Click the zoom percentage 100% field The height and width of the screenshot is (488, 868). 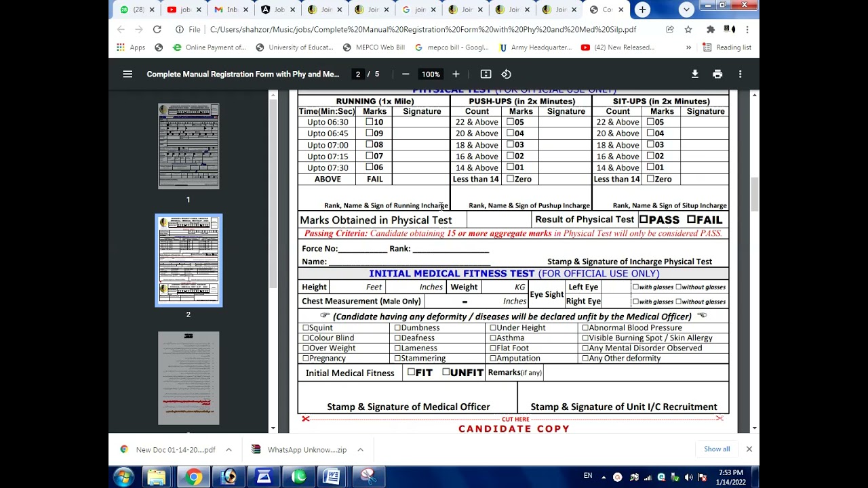(431, 74)
